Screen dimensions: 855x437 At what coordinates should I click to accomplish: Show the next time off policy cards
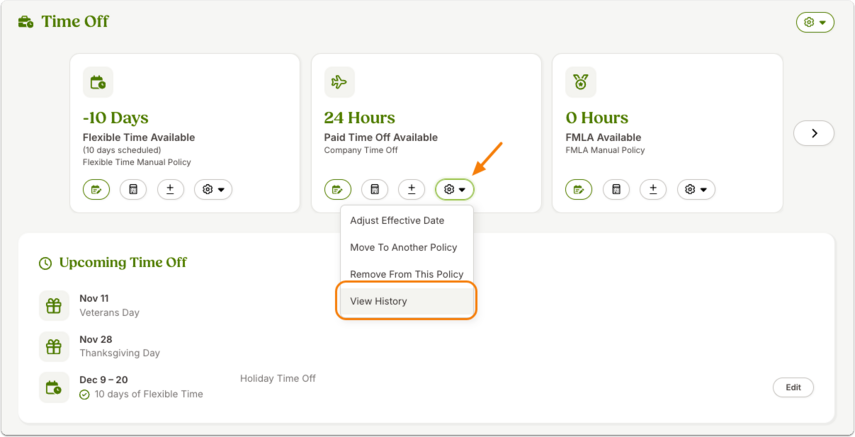click(814, 133)
